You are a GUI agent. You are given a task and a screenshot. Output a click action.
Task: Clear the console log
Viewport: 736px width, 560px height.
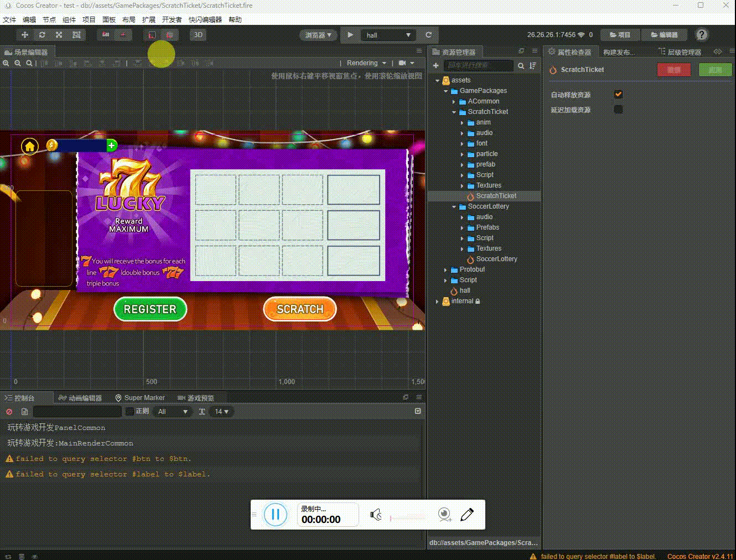[x=9, y=412]
